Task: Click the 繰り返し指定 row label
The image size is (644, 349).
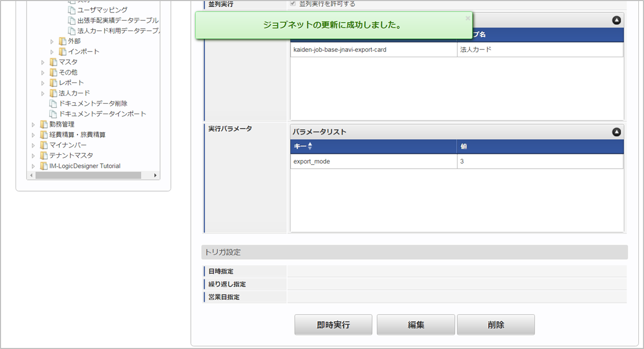Action: (x=227, y=284)
